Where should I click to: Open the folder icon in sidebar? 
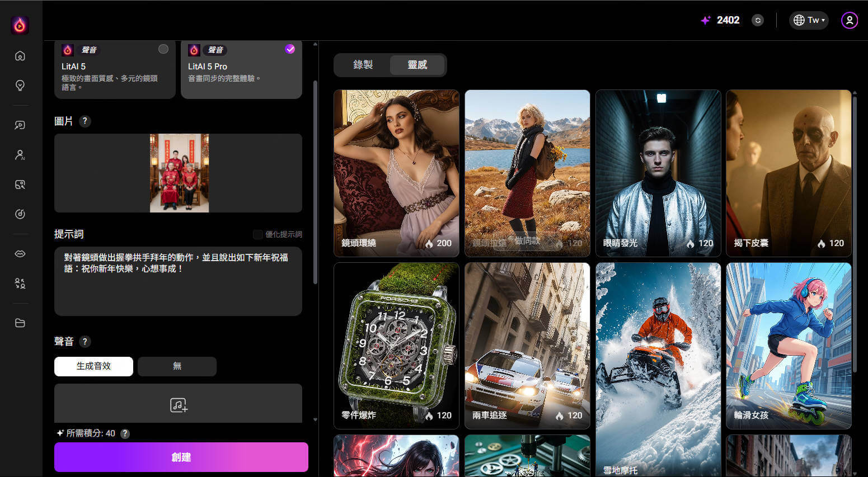click(x=20, y=323)
